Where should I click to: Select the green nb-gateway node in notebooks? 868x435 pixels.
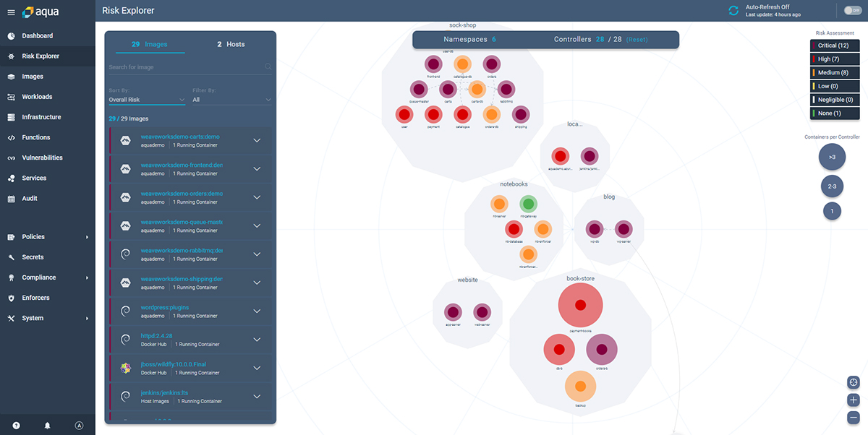(x=529, y=204)
